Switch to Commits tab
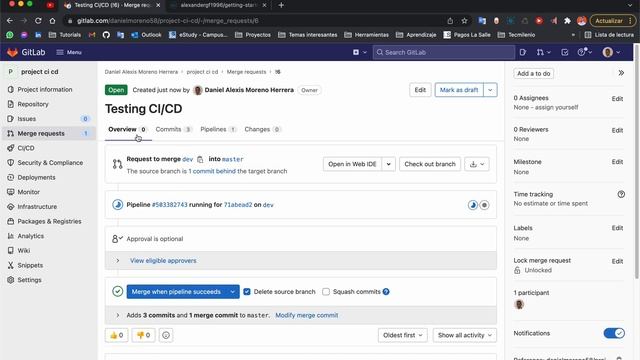 click(173, 129)
